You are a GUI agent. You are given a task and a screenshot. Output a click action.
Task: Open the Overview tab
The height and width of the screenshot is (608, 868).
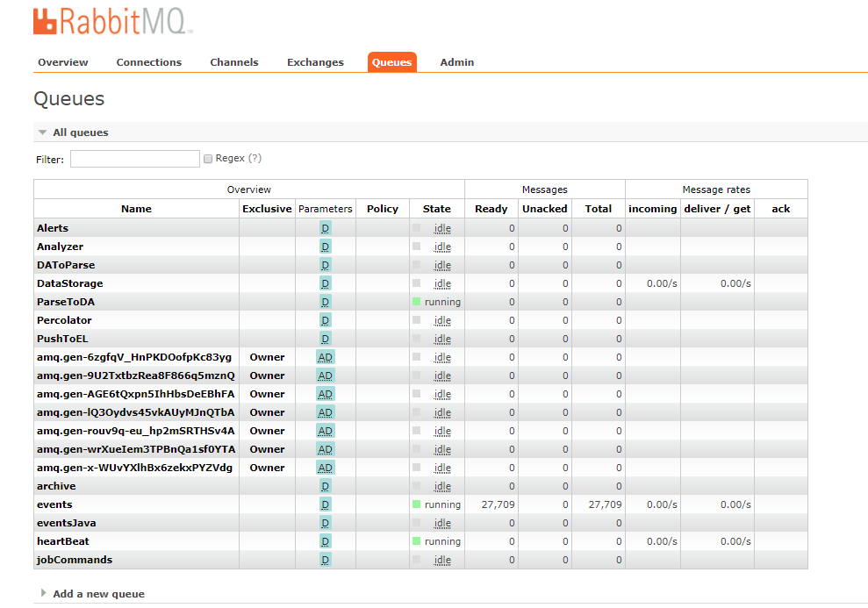tap(63, 62)
